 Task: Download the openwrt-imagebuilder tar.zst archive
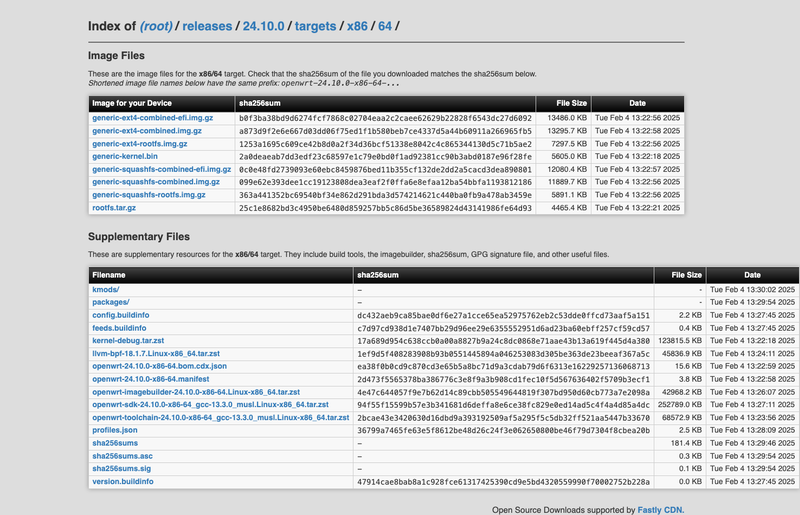pyautogui.click(x=196, y=392)
